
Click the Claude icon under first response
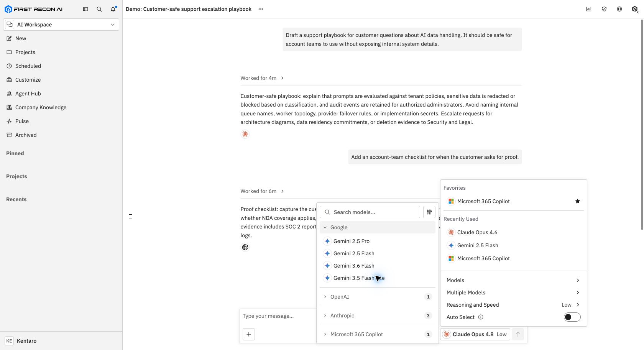pos(245,134)
